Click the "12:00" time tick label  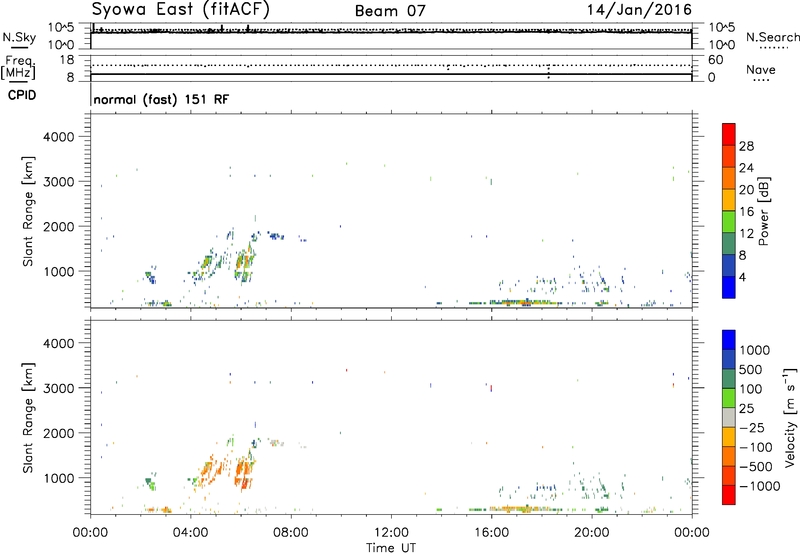coord(391,533)
